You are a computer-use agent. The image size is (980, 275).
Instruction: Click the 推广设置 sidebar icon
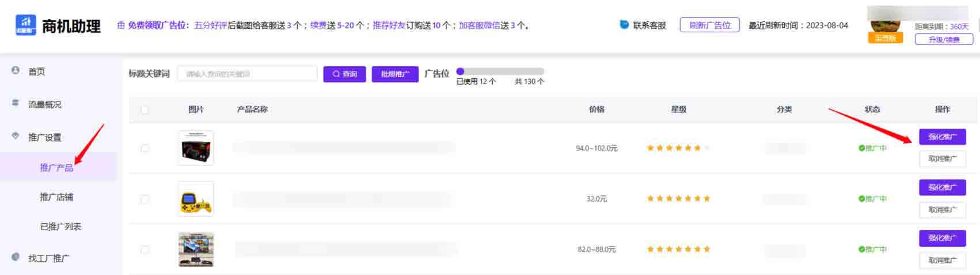pyautogui.click(x=16, y=136)
